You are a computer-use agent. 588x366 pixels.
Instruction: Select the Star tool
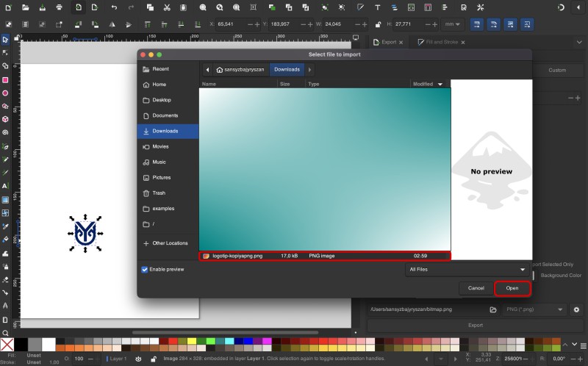pos(5,106)
